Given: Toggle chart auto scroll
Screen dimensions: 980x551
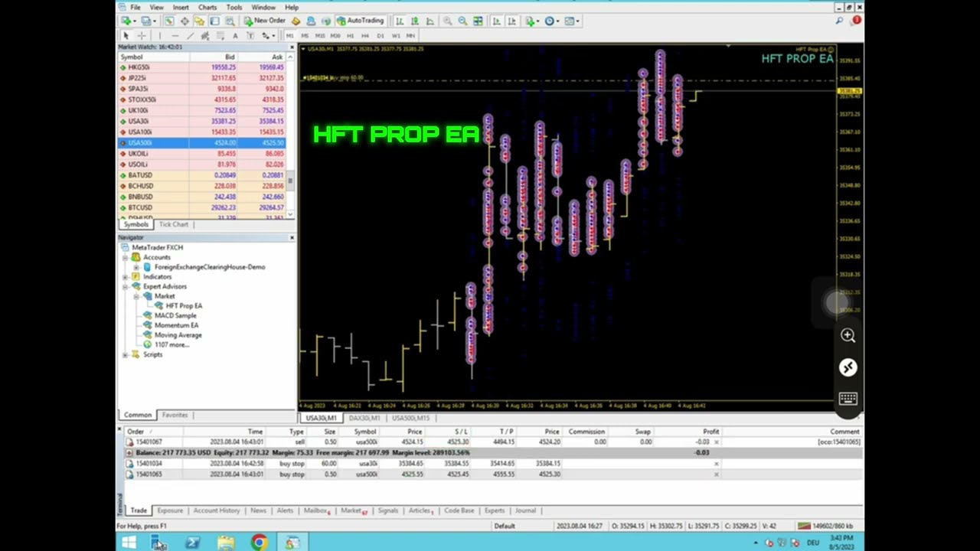Looking at the screenshot, I should click(496, 21).
